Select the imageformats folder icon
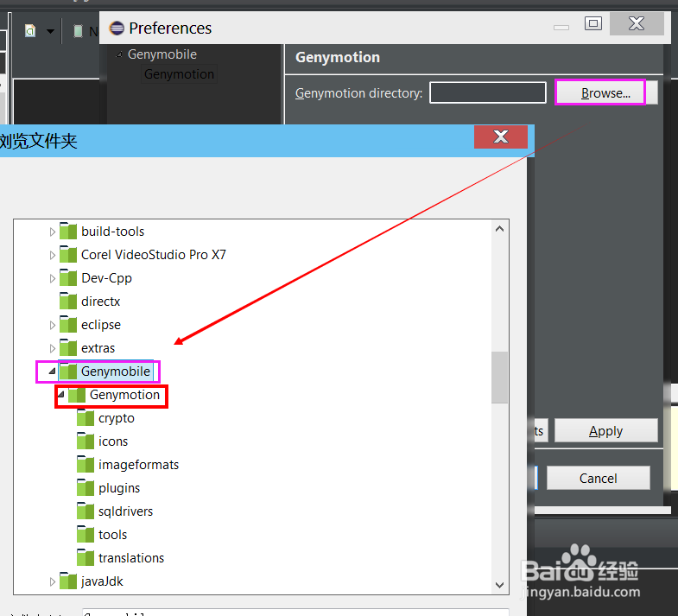The height and width of the screenshot is (616, 678). 86,464
